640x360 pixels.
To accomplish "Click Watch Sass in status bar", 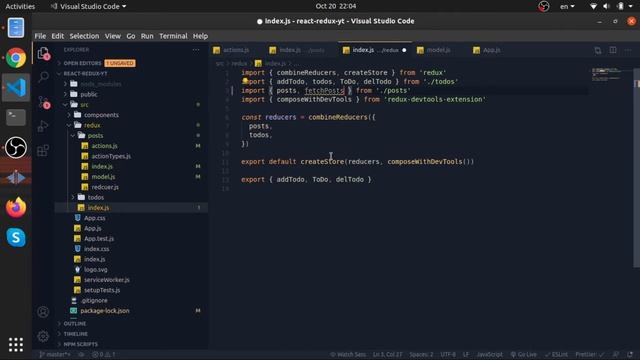I will click(x=348, y=355).
